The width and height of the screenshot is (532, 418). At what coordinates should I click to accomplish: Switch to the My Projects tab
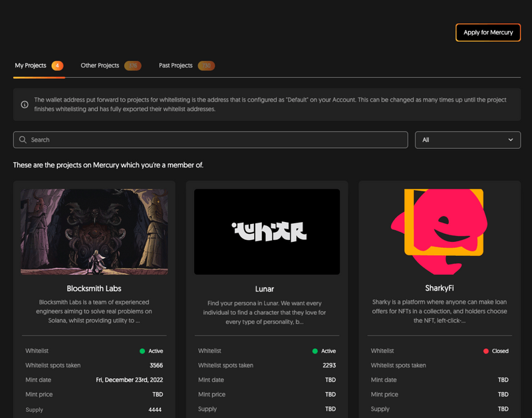click(x=31, y=66)
